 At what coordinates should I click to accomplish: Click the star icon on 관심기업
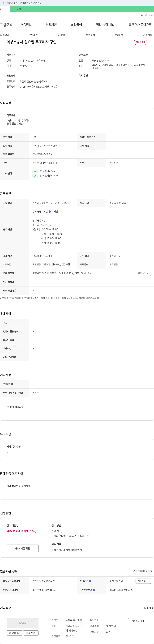point(10,633)
